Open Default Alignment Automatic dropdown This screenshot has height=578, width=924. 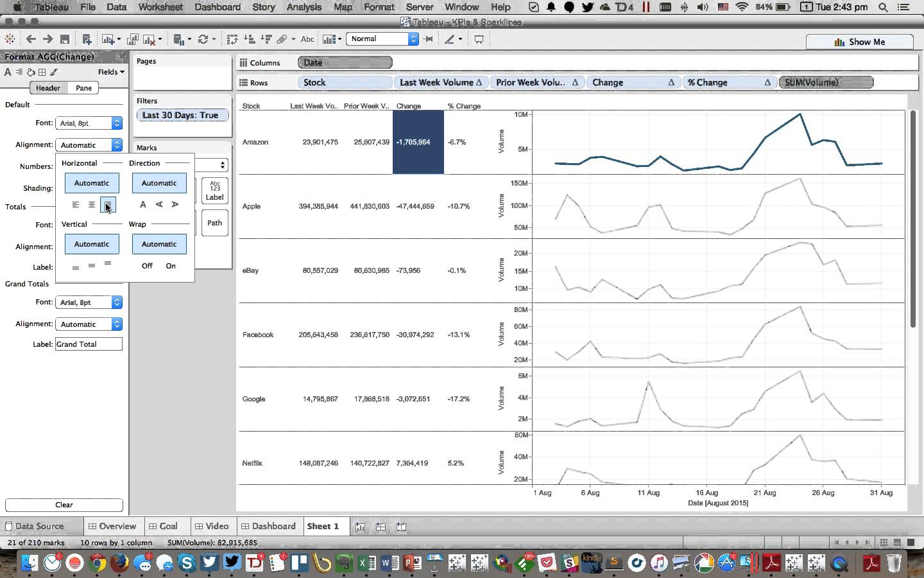tap(89, 145)
